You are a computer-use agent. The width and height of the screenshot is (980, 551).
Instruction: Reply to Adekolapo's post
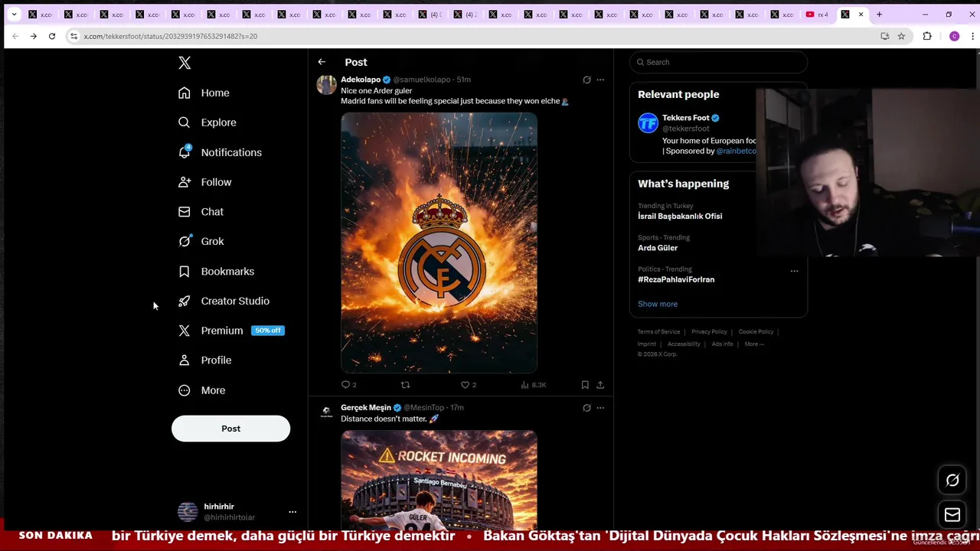[x=348, y=385]
